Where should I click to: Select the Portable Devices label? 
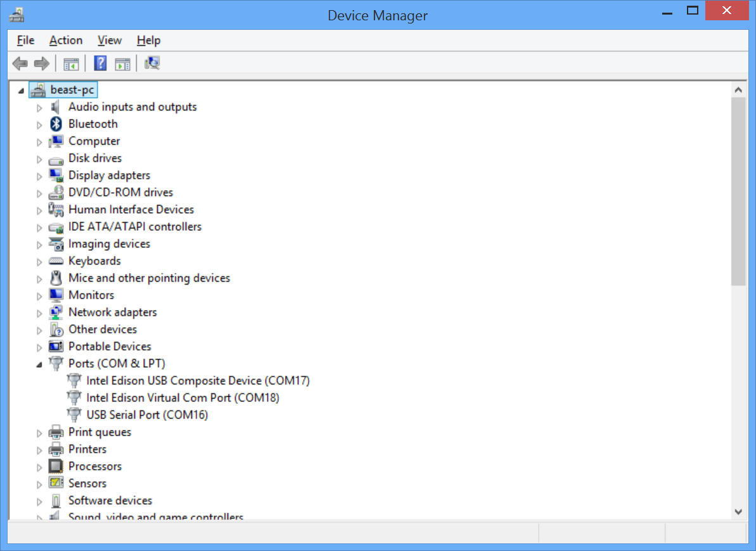pos(110,346)
